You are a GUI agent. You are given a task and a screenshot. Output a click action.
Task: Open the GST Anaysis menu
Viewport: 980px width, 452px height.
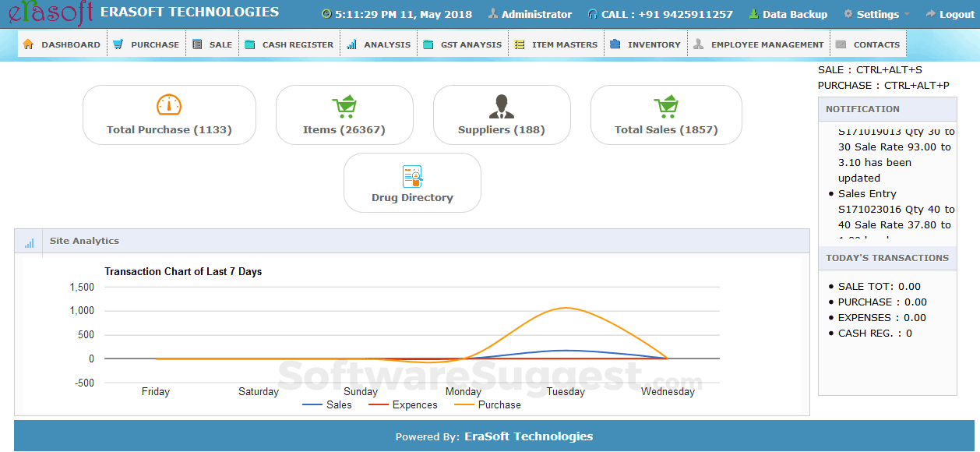coord(463,44)
